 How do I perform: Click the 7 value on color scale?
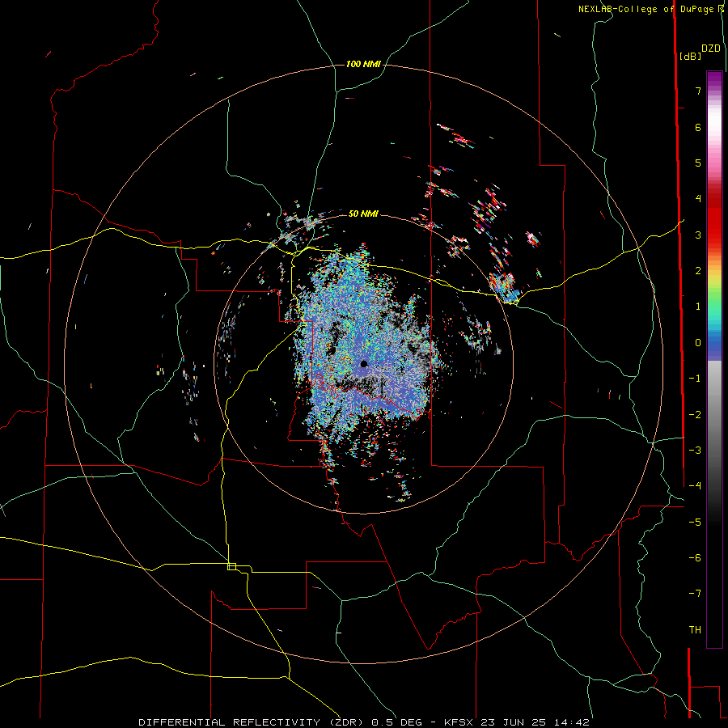click(x=698, y=91)
